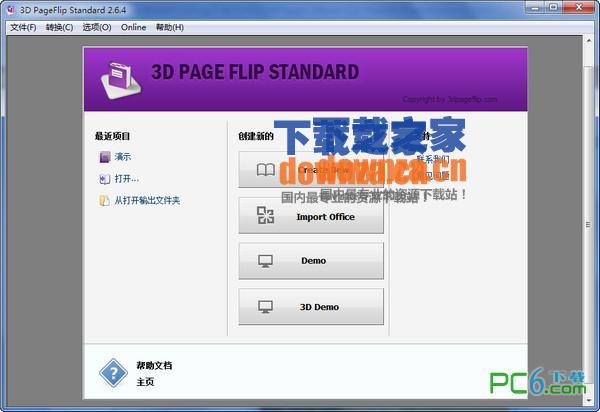Screen dimensions: 600x412
Task: Open the 转换(C) menu
Action: tap(59, 27)
